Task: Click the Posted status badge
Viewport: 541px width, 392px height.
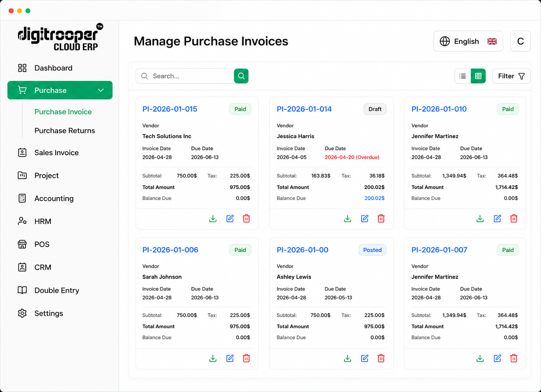Action: pyautogui.click(x=372, y=250)
